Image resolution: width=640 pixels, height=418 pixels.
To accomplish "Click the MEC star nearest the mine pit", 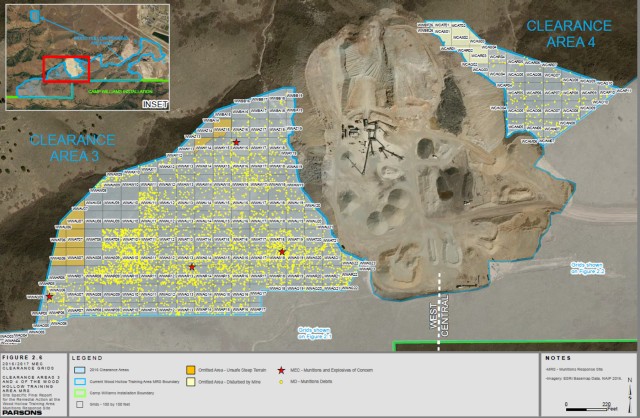I will [282, 251].
